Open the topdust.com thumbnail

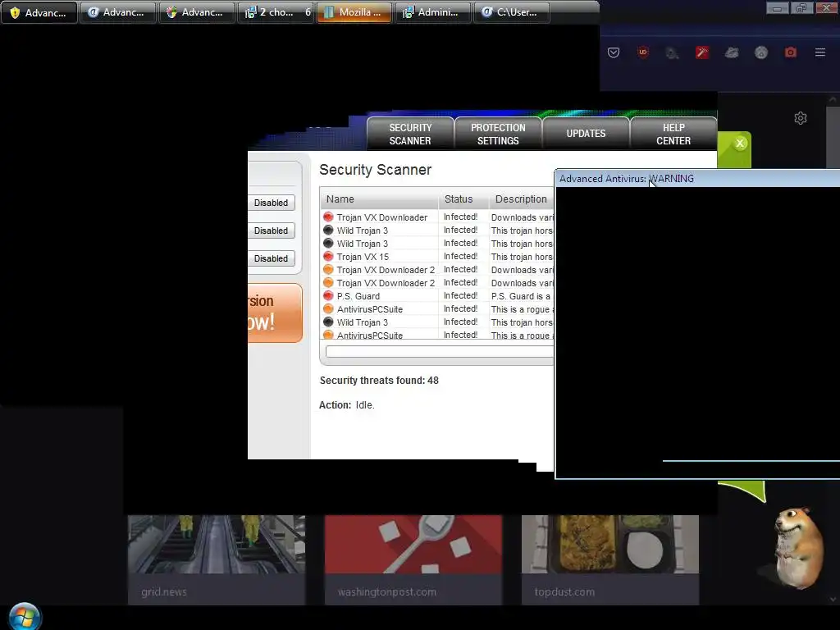click(610, 545)
